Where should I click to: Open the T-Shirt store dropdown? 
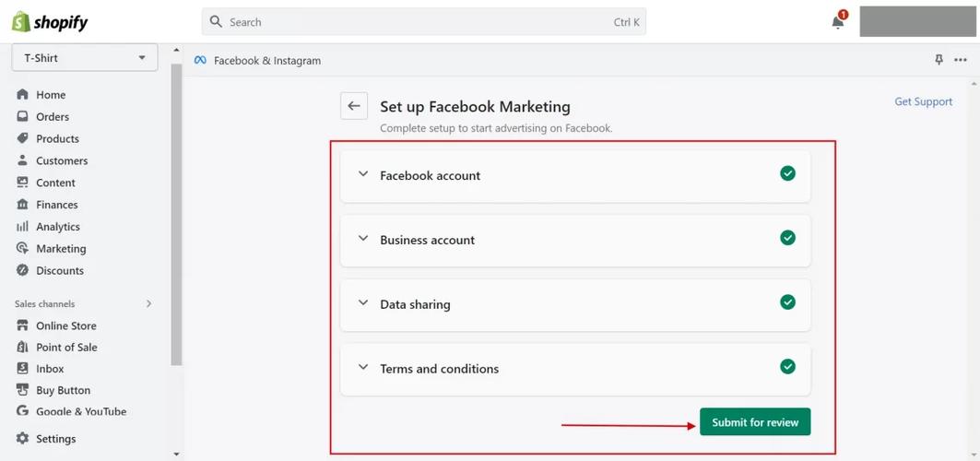point(85,58)
